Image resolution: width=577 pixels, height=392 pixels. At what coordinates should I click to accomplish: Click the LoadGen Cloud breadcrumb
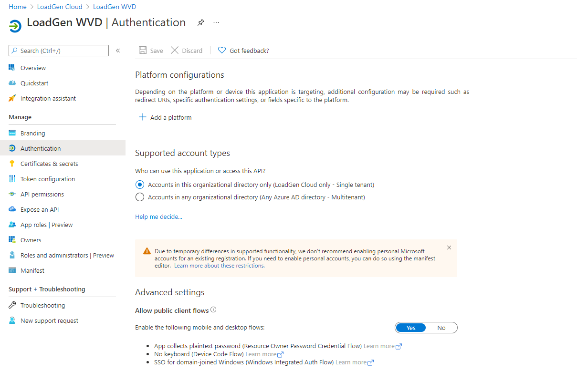[60, 7]
